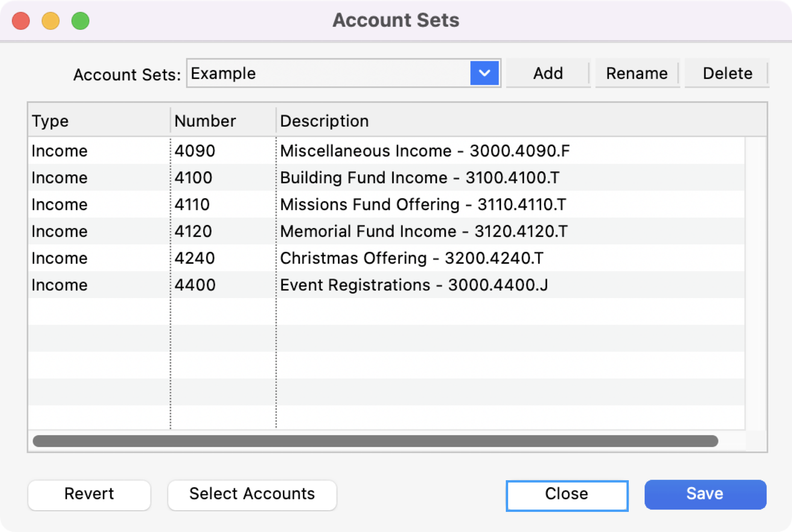Select Event Registrations 4400 row
Image resolution: width=792 pixels, height=532 pixels.
387,285
